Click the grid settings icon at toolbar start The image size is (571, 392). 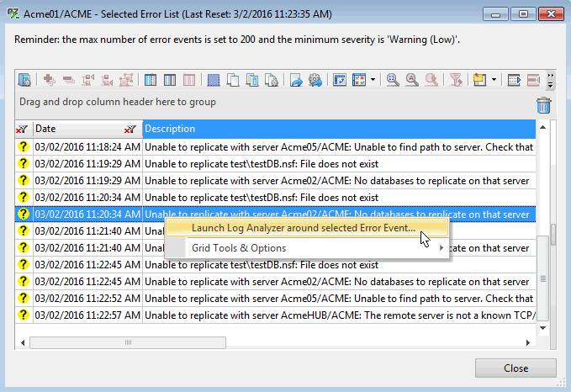24,80
